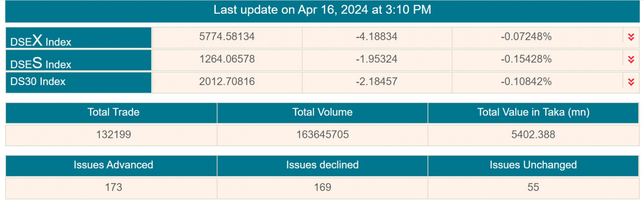Viewport: 644px width, 206px height.
Task: Click the red down-arrow icon for DSES Index
Action: (x=631, y=59)
